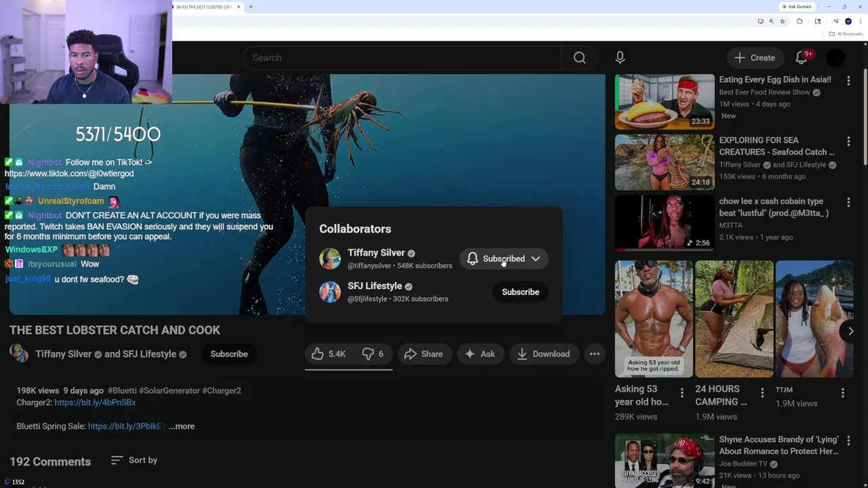
Task: Open All Bookmarks folder
Action: tap(846, 34)
